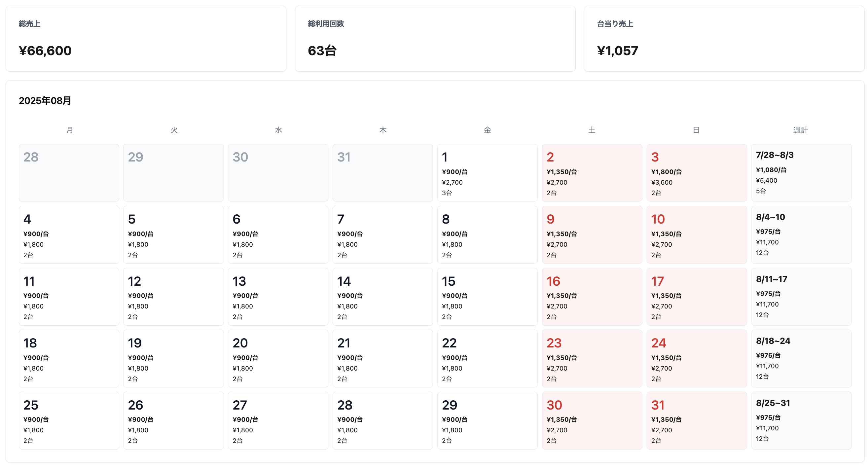Select August 9 weekend cell
The width and height of the screenshot is (868, 469).
[x=592, y=234]
